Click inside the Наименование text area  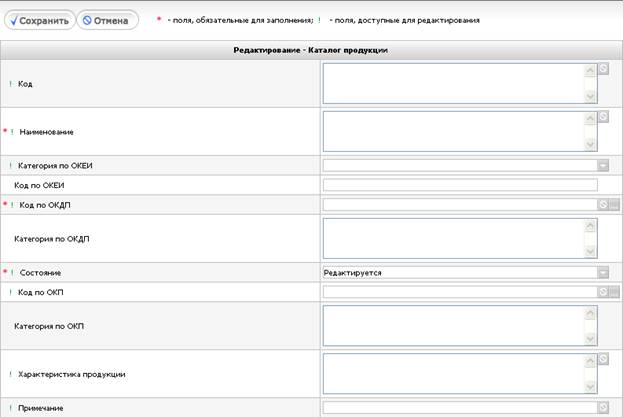pyautogui.click(x=453, y=131)
